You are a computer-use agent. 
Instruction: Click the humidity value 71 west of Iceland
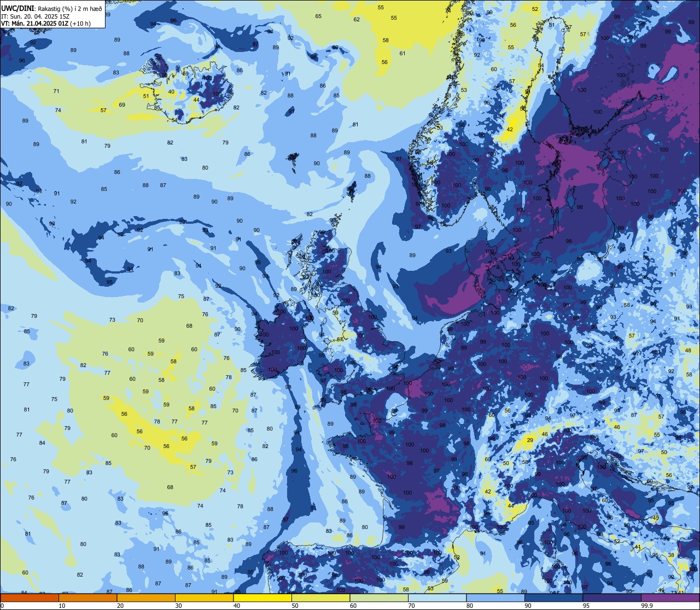pyautogui.click(x=56, y=91)
